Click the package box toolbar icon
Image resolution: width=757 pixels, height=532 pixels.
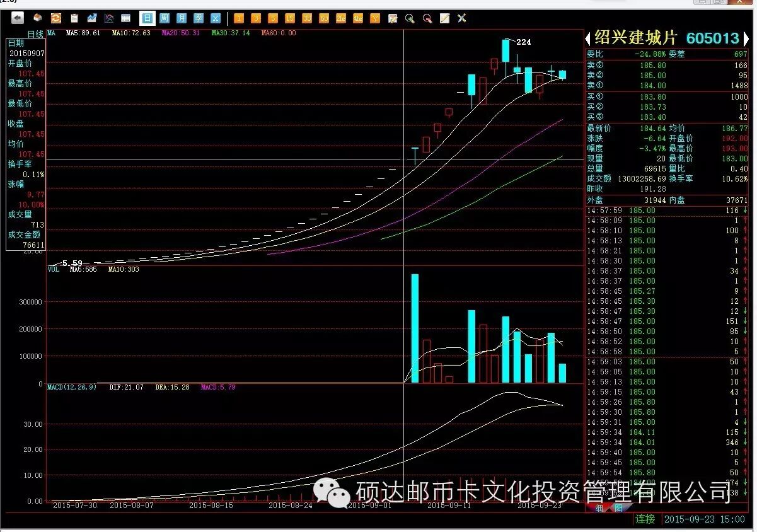click(38, 18)
